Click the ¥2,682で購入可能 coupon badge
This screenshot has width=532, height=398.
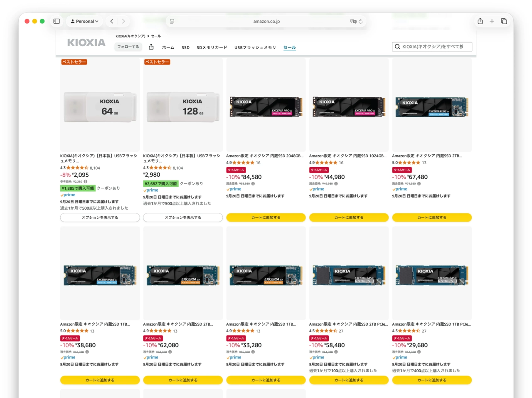pos(161,183)
